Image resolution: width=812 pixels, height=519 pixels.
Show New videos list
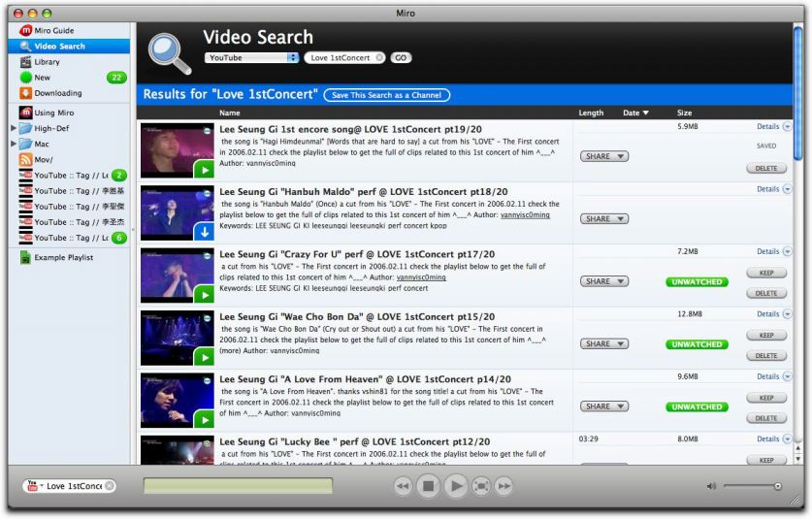pyautogui.click(x=42, y=78)
